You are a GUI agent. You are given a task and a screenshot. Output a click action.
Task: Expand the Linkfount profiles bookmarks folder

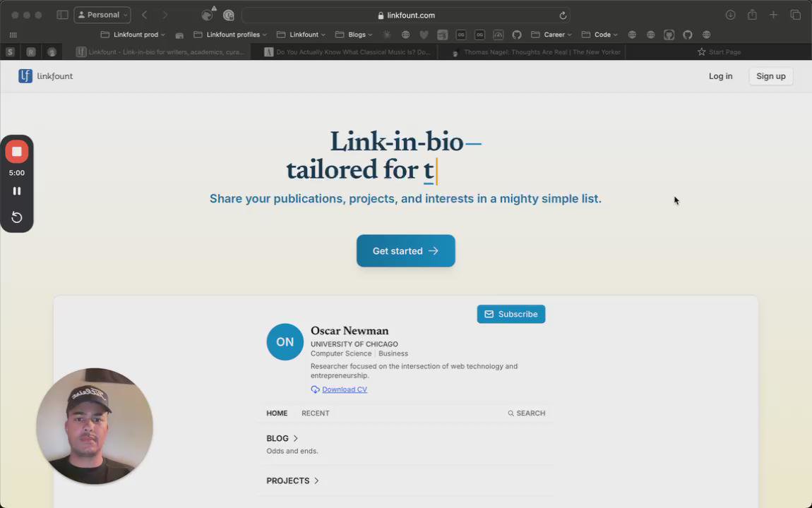[230, 35]
